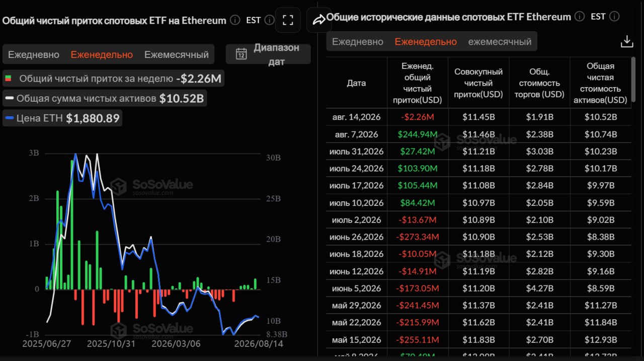
Task: Select the chart's Еженедельно tab
Action: (x=102, y=54)
